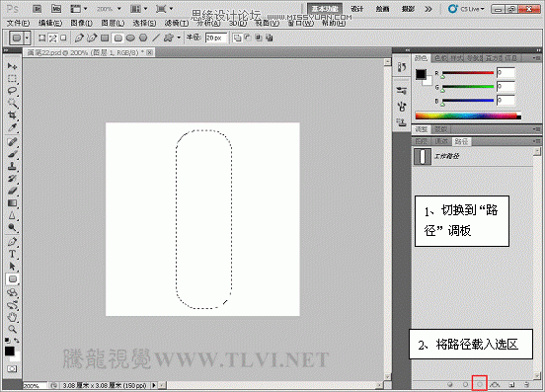Select the Pen tool in toolbox
The image size is (545, 392).
pos(12,242)
